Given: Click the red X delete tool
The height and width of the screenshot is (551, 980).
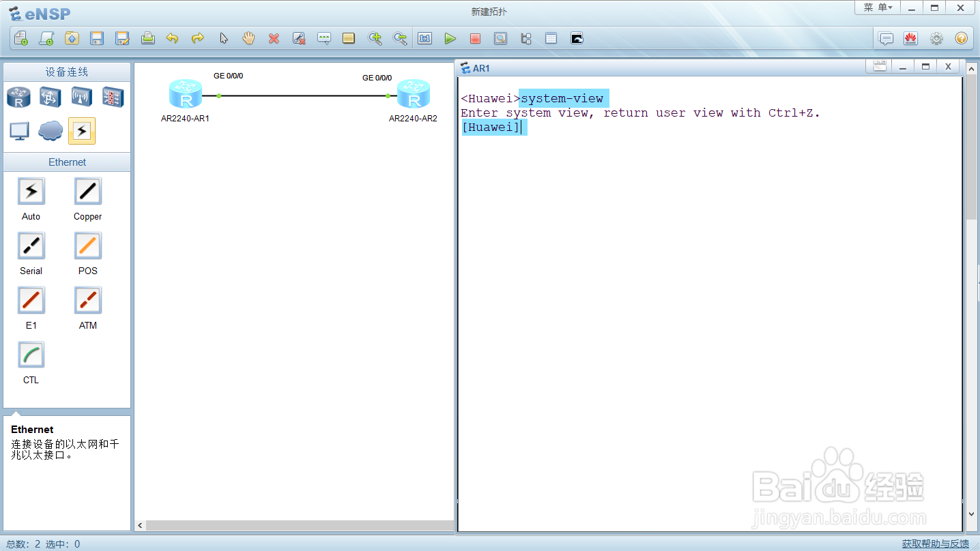Looking at the screenshot, I should click(x=274, y=39).
